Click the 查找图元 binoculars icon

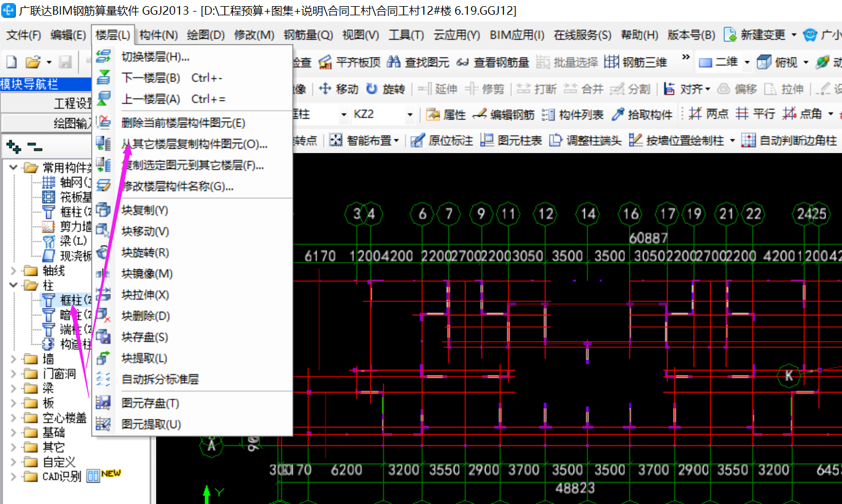tap(394, 62)
